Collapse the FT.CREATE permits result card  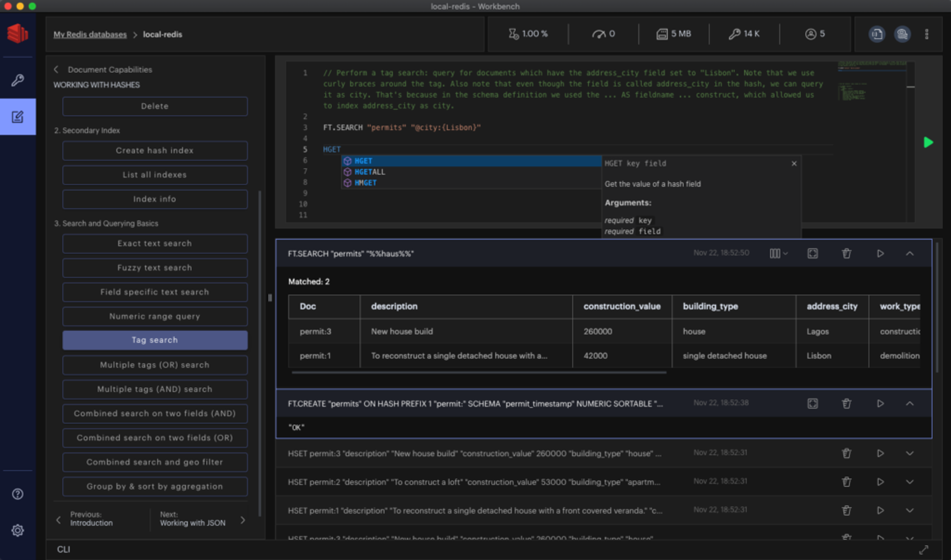click(909, 403)
